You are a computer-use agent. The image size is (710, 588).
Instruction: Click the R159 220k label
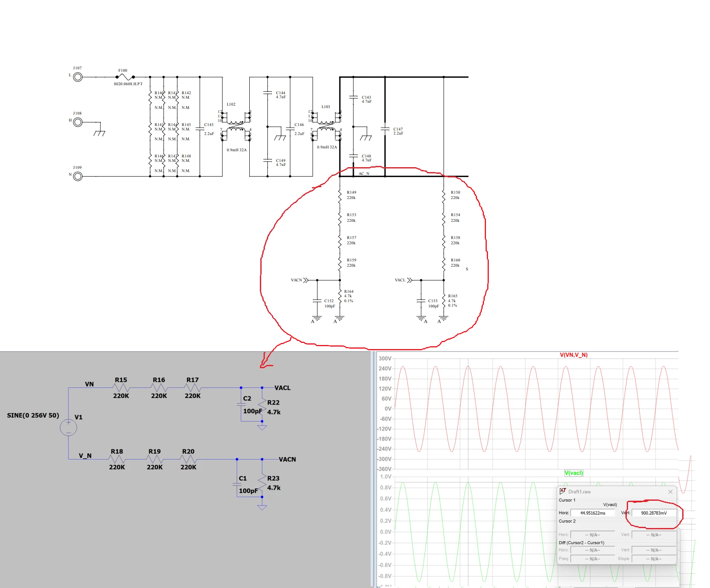tap(351, 263)
